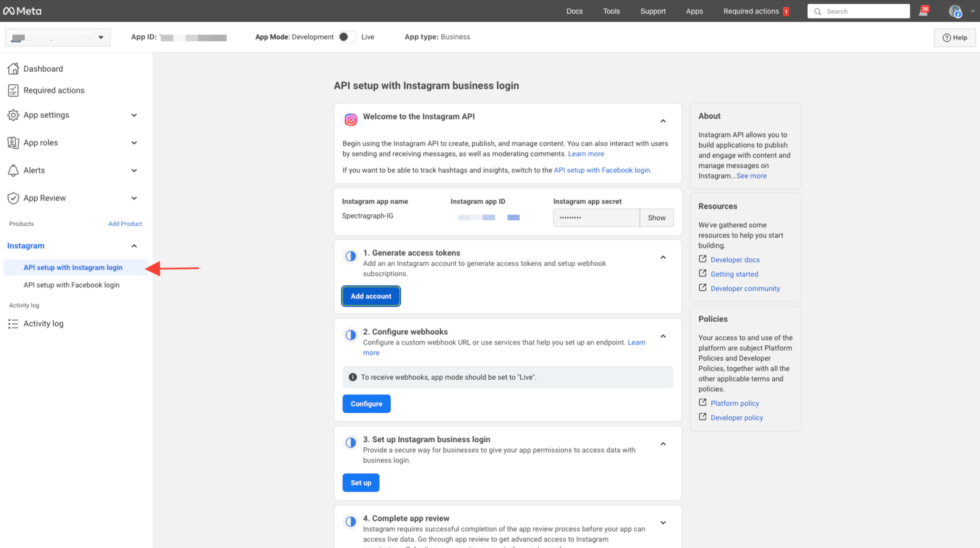Open the Getting started link

[734, 274]
